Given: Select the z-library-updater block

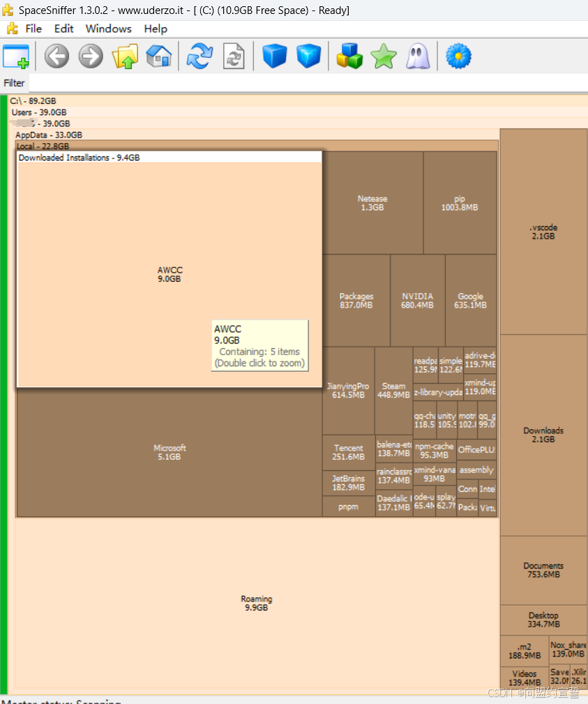Looking at the screenshot, I should pos(438,392).
